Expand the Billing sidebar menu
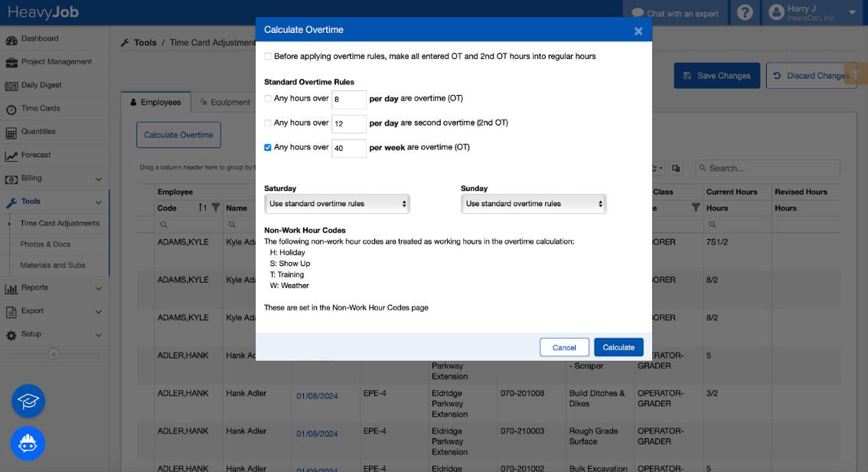The height and width of the screenshot is (472, 868). coord(99,179)
